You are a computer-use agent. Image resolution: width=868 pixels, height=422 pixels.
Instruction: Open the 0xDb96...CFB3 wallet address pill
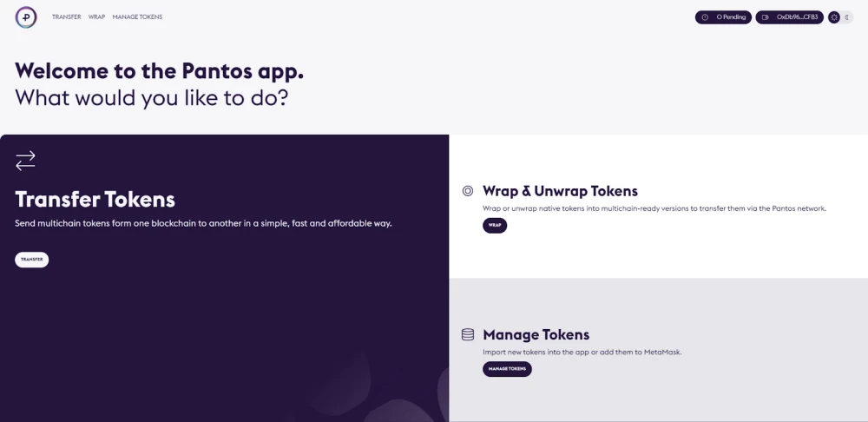(x=789, y=17)
